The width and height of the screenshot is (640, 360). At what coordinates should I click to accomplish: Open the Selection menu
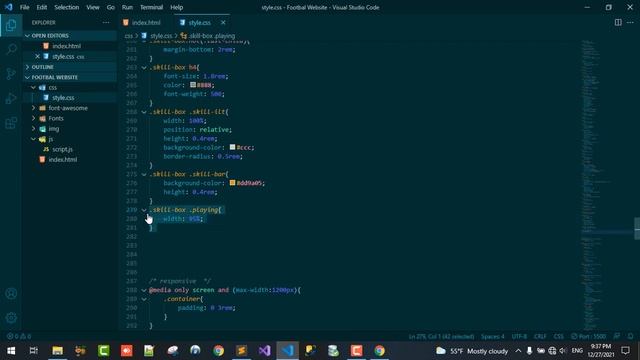click(x=67, y=7)
